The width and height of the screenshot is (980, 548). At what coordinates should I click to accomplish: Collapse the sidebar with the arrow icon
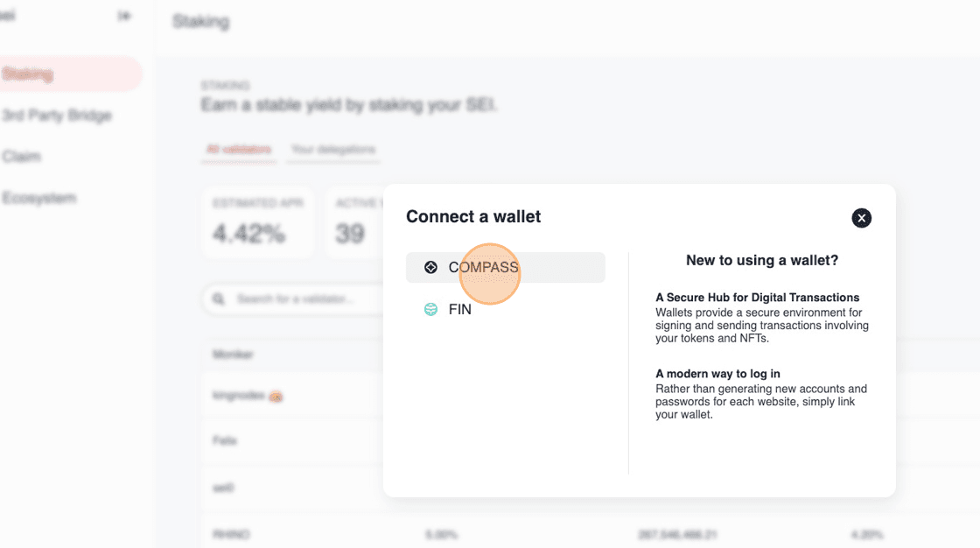(x=125, y=17)
